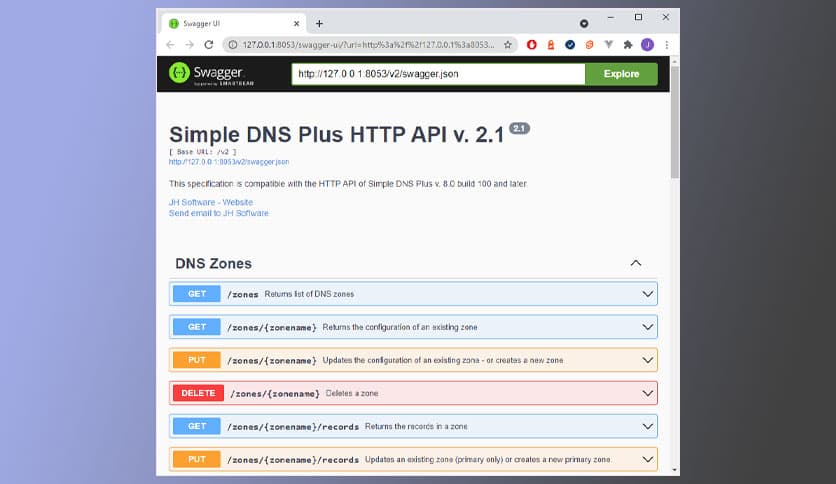Close the Swagger UI tab
The height and width of the screenshot is (484, 836).
pos(296,23)
